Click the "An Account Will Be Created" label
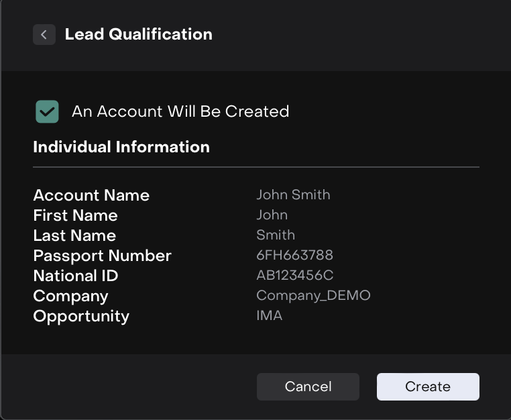This screenshot has width=511, height=420. (180, 111)
